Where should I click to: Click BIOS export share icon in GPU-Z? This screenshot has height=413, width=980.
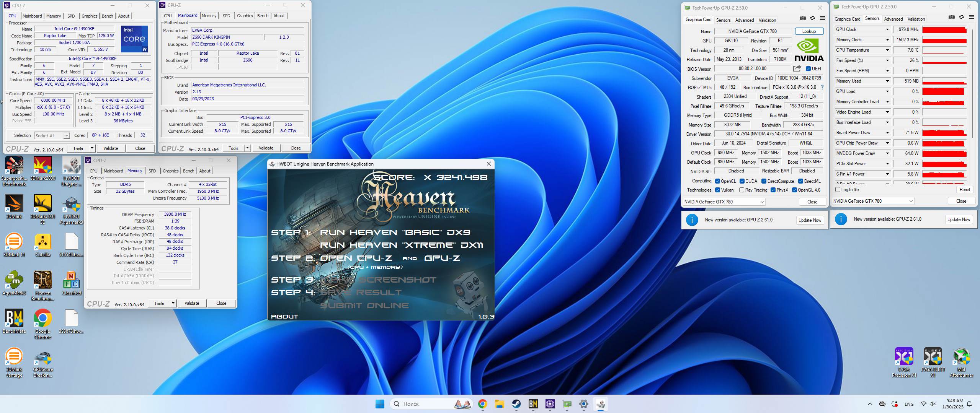(x=797, y=68)
